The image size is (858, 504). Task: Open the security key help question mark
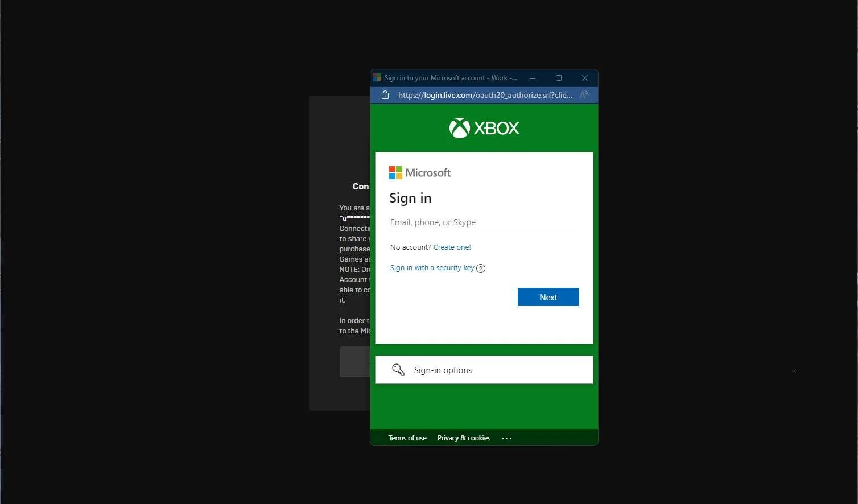pos(481,268)
